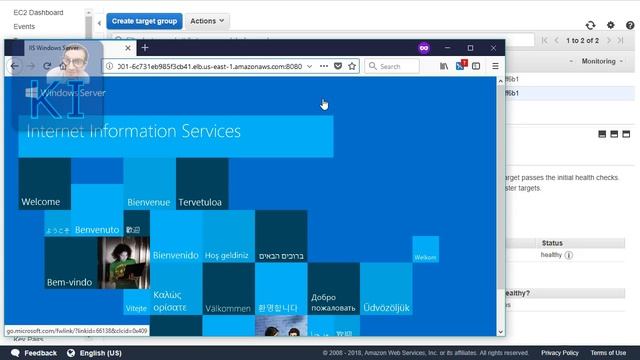Click the Firefox back arrow button
640x360 pixels.
point(15,66)
